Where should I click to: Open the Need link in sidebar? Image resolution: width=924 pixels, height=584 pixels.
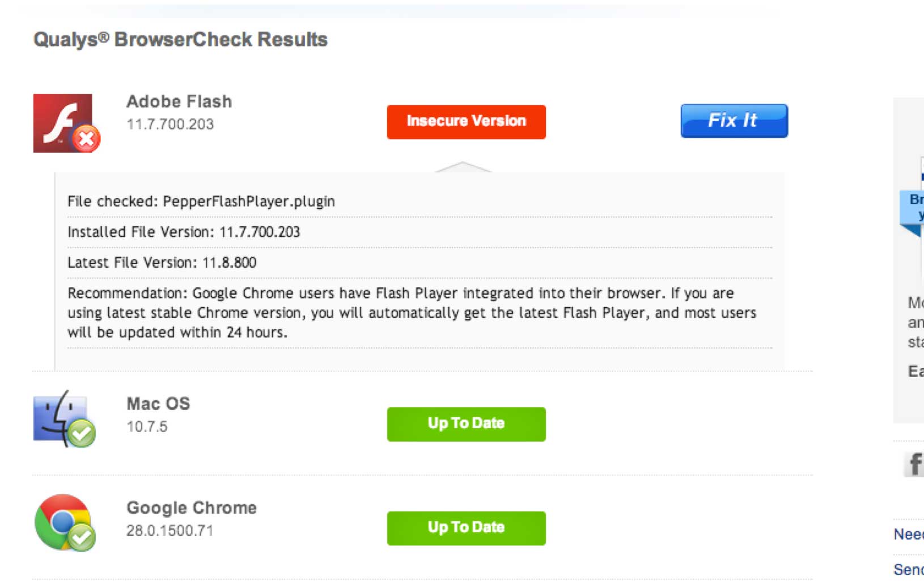pyautogui.click(x=908, y=534)
